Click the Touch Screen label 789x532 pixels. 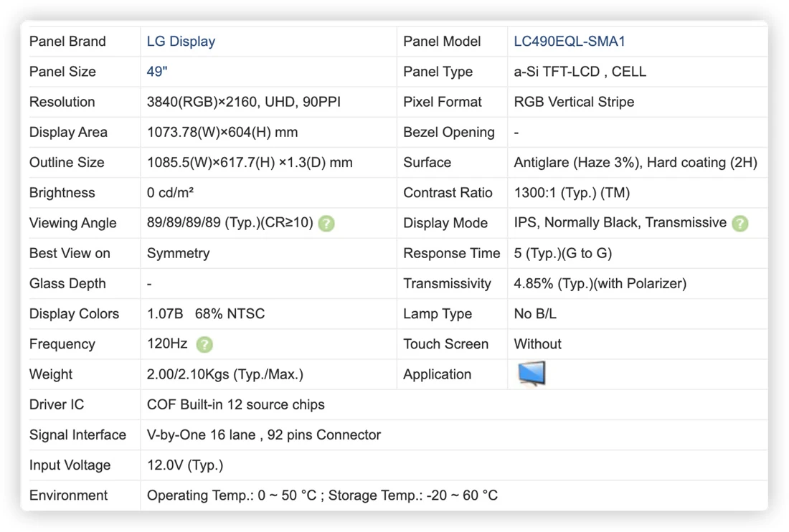pyautogui.click(x=446, y=344)
